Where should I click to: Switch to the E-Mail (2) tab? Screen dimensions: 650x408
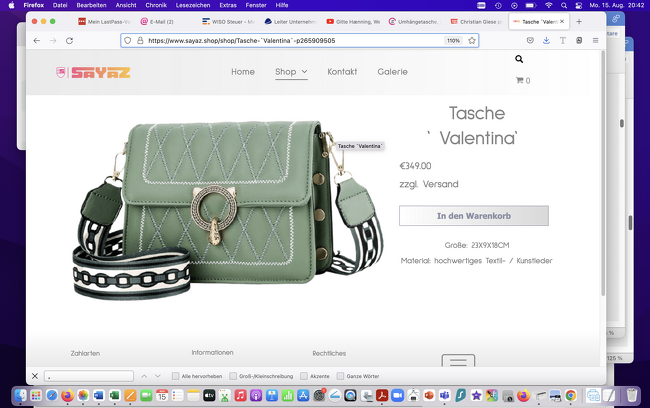tap(157, 22)
